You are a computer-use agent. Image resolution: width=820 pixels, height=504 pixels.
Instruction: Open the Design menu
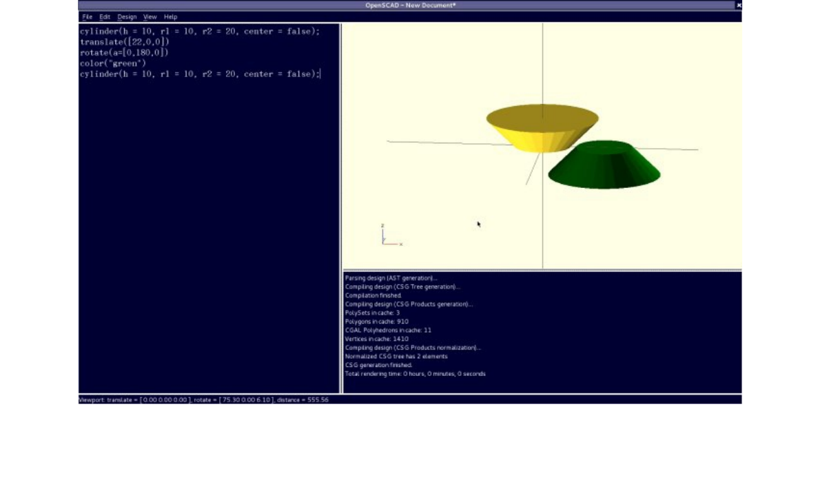pyautogui.click(x=127, y=17)
